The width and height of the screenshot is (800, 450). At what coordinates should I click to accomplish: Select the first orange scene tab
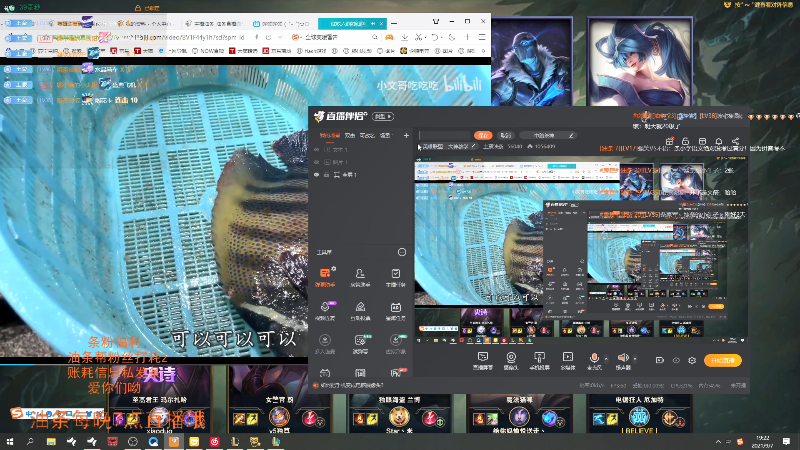(330, 135)
